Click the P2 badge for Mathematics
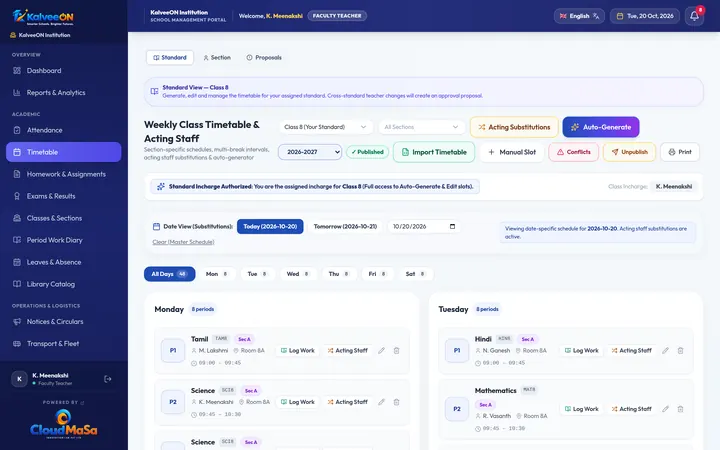 tap(457, 409)
